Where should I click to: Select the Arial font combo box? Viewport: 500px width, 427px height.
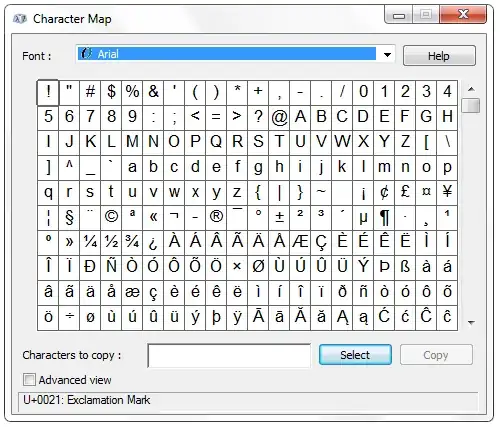(x=235, y=54)
